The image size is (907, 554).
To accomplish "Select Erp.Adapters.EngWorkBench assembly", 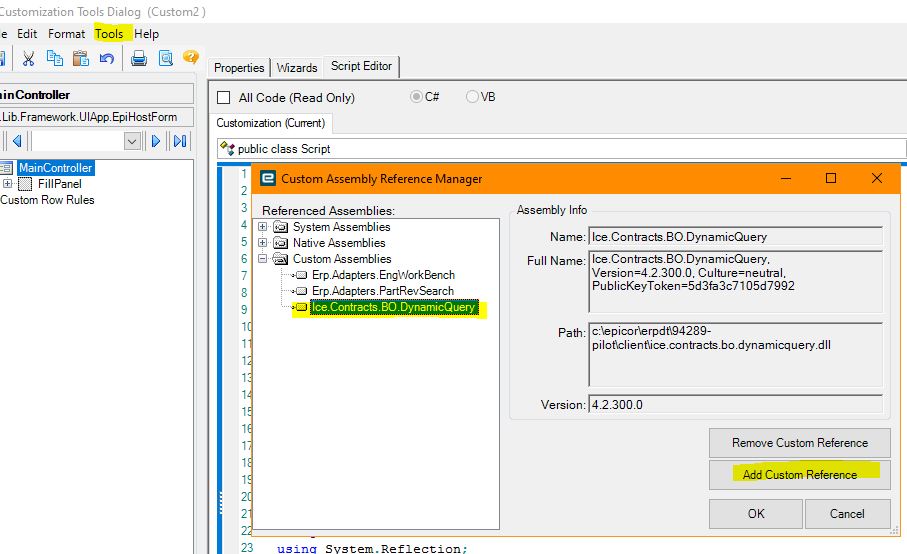I will [x=383, y=275].
